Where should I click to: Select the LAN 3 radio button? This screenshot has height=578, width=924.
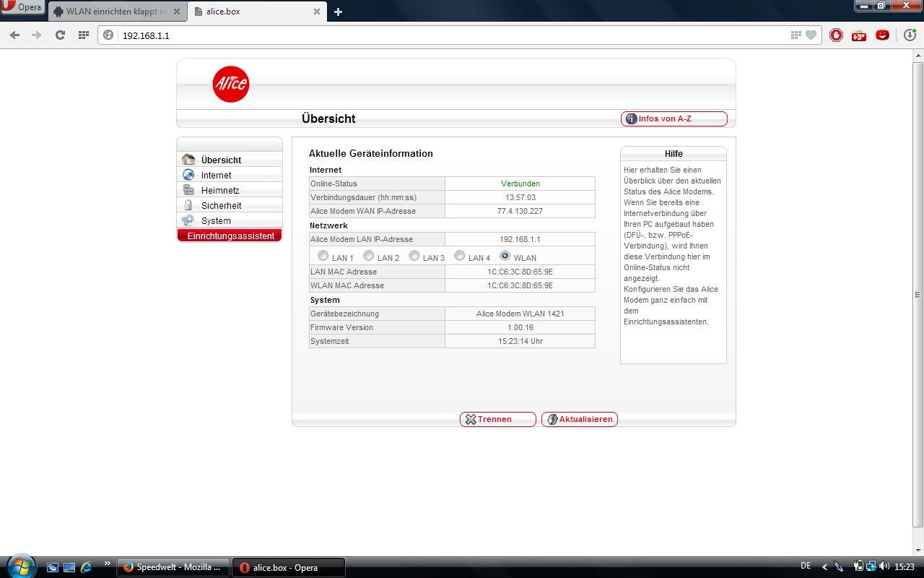[x=414, y=256]
